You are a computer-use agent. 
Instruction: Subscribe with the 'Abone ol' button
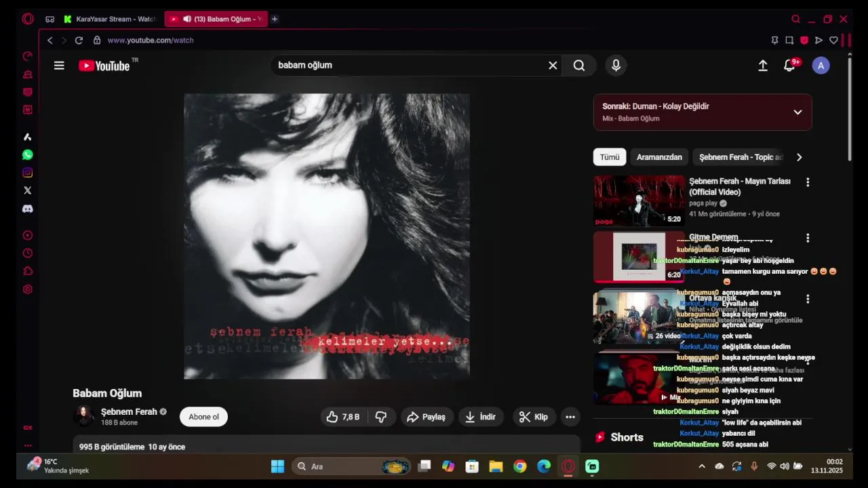tap(203, 417)
